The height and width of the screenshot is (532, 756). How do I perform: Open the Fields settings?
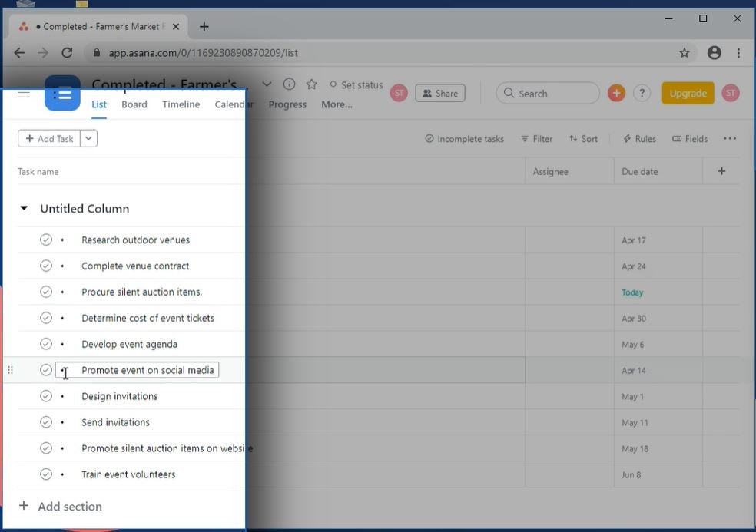pos(690,139)
